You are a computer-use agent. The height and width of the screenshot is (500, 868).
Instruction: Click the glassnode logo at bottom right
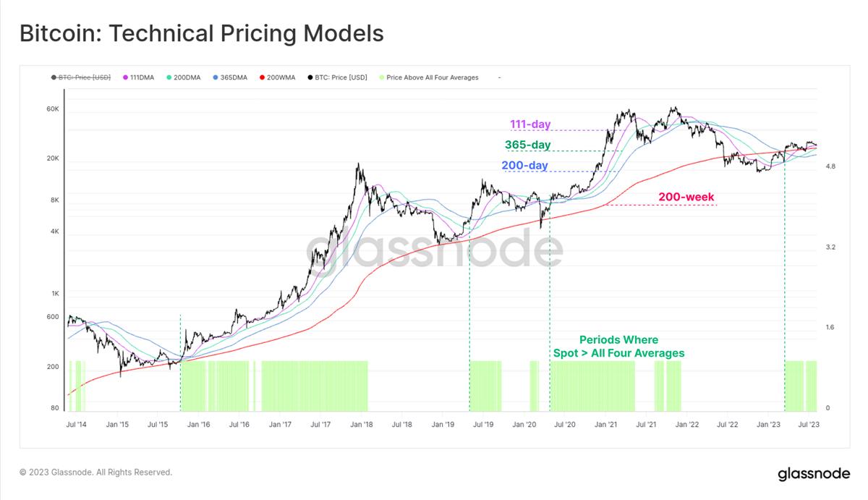[813, 475]
